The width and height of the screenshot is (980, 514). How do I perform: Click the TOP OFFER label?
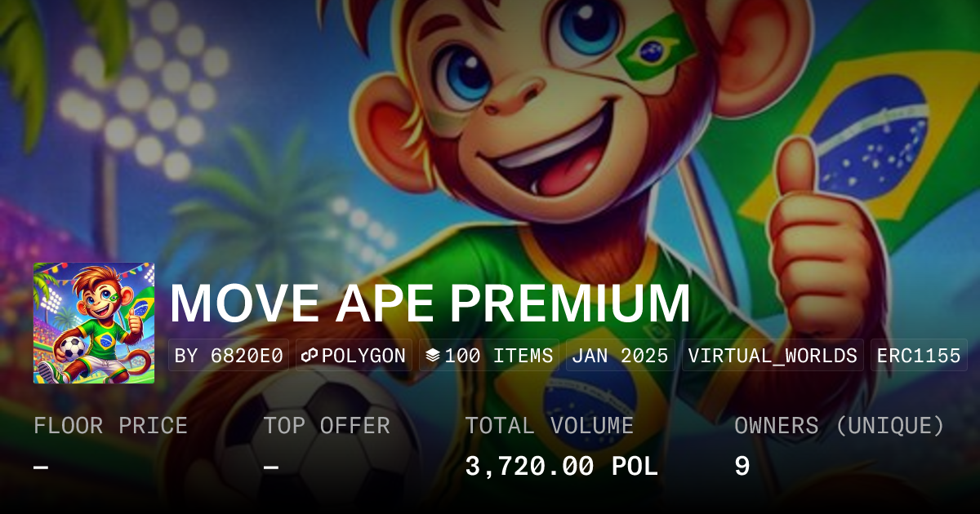tap(327, 425)
